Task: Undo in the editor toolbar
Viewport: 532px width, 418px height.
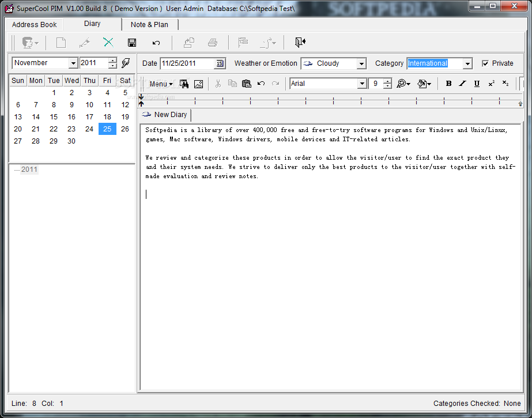Action: pyautogui.click(x=261, y=84)
